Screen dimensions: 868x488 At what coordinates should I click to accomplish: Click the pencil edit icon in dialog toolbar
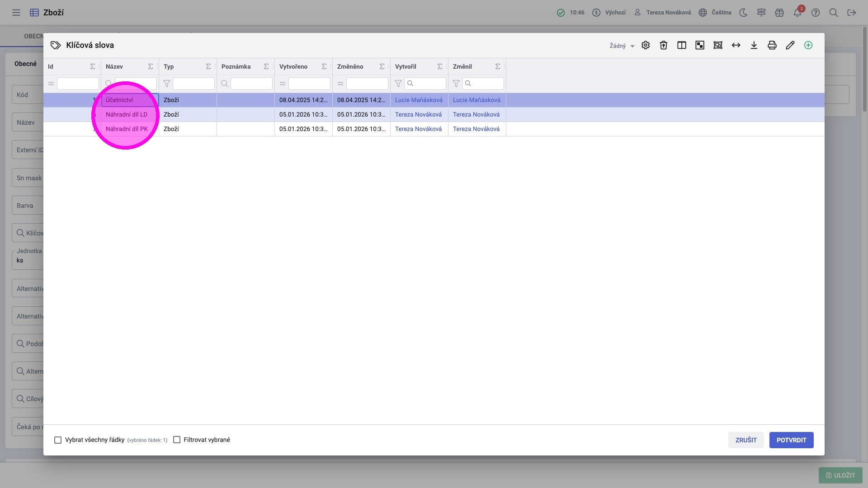790,45
